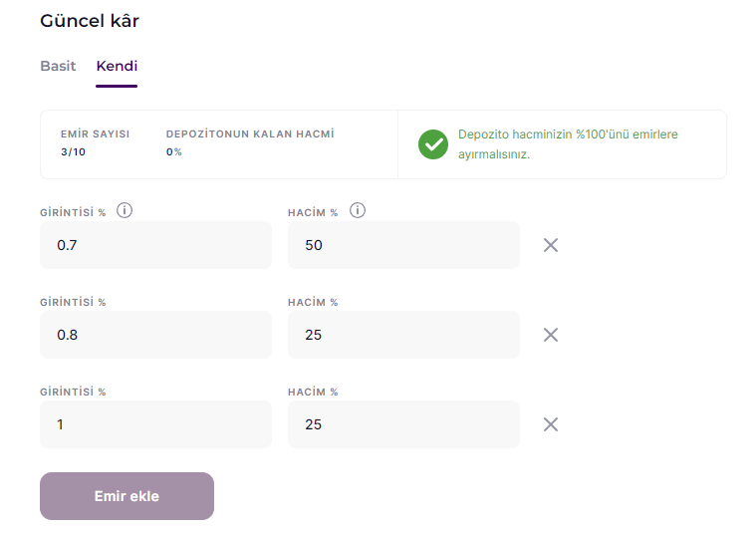Click the Depozitonun Kalan Hacmi 0% value
The width and height of the screenshot is (756, 533).
tap(174, 152)
